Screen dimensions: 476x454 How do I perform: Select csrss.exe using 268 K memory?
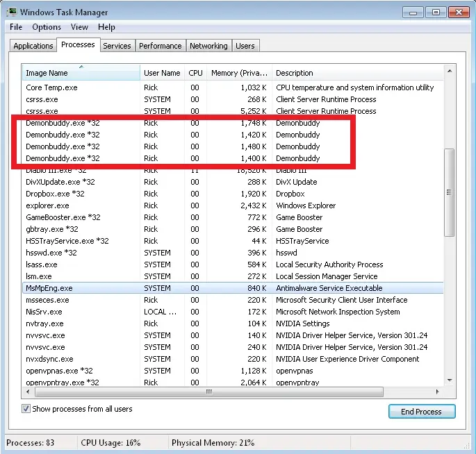pos(233,99)
